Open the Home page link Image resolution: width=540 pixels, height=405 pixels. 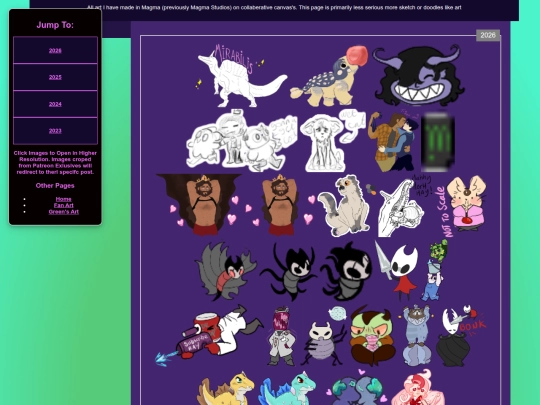(63, 199)
